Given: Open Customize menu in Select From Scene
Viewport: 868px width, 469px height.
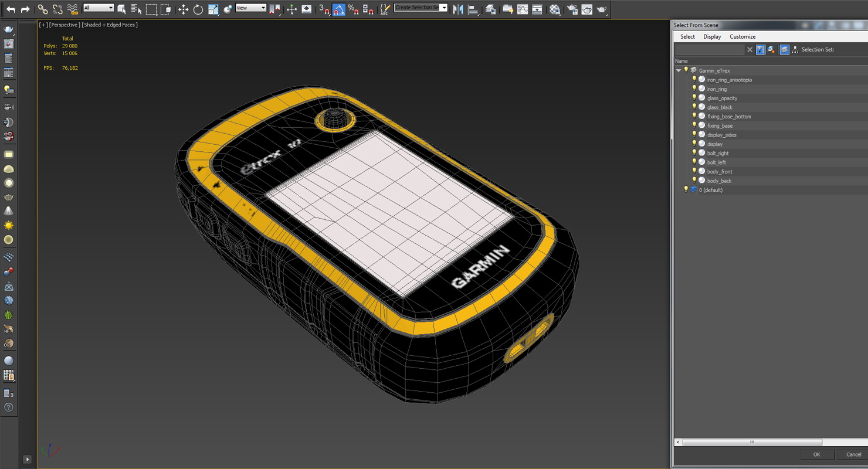Looking at the screenshot, I should point(742,36).
